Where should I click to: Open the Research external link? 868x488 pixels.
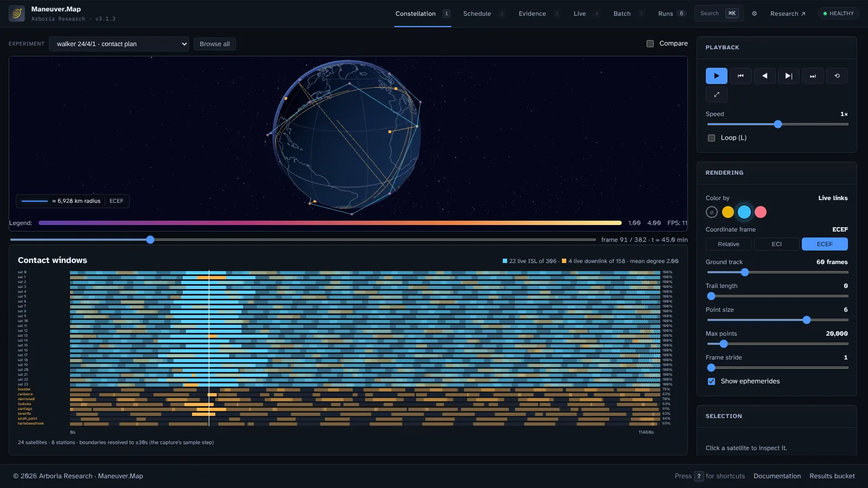[788, 14]
